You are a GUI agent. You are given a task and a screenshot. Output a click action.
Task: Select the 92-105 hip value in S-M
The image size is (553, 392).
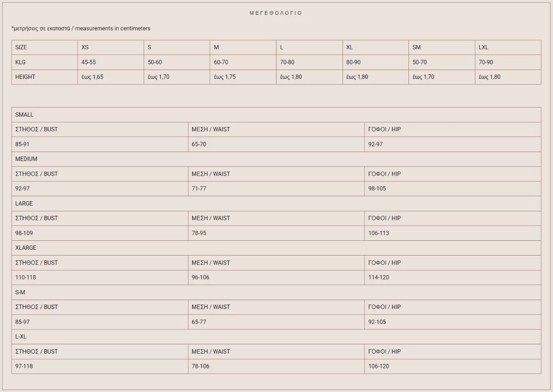[377, 322]
